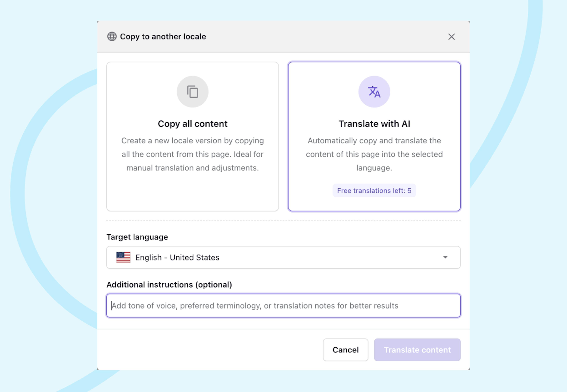Screen dimensions: 567x392
Task: Click the United States flag icon
Action: click(x=123, y=257)
